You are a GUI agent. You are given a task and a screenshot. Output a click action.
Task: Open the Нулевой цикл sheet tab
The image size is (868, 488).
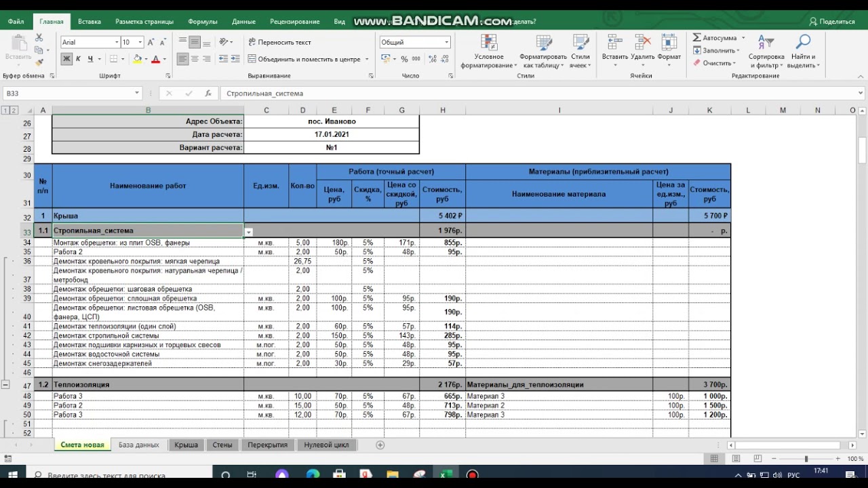(x=326, y=445)
